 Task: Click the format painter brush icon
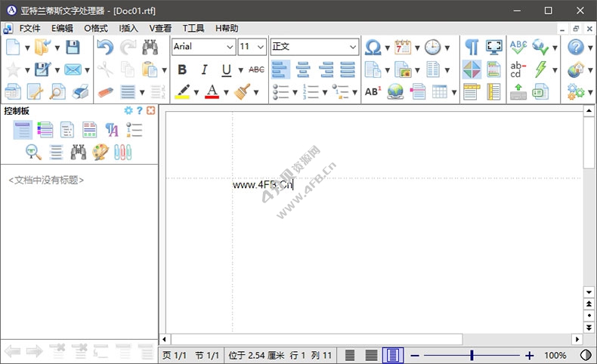click(x=242, y=91)
